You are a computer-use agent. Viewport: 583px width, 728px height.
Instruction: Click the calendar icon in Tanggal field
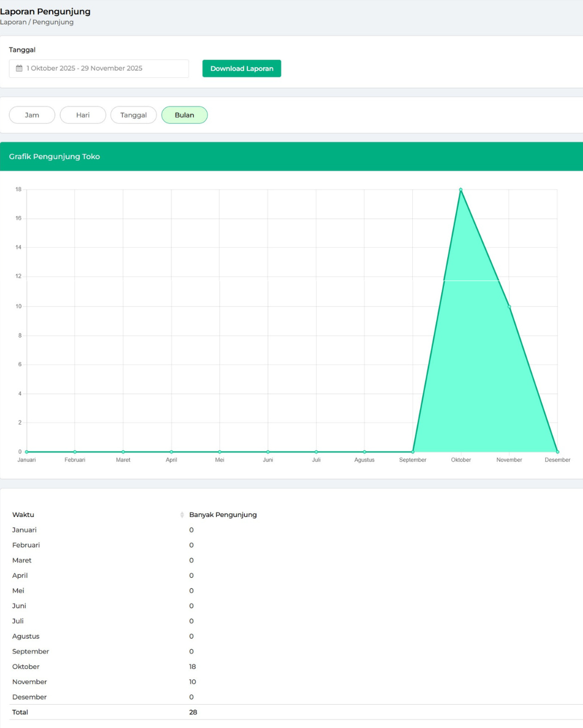click(x=19, y=68)
